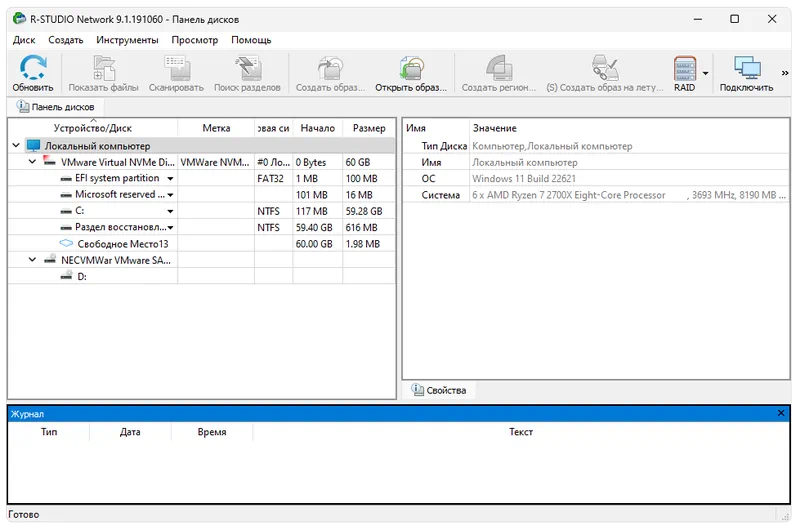This screenshot has width=800, height=530.
Task: Select the Свободное Место13 row text
Action: (123, 244)
